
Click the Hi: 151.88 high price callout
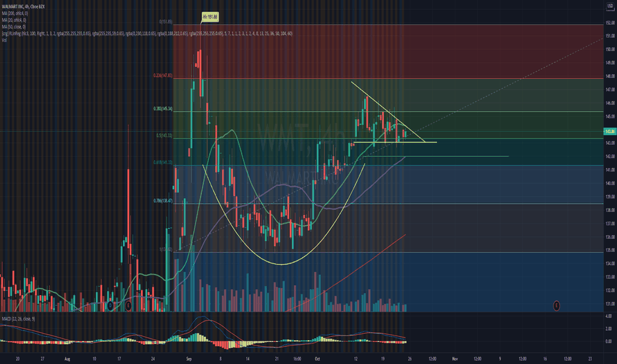point(210,17)
